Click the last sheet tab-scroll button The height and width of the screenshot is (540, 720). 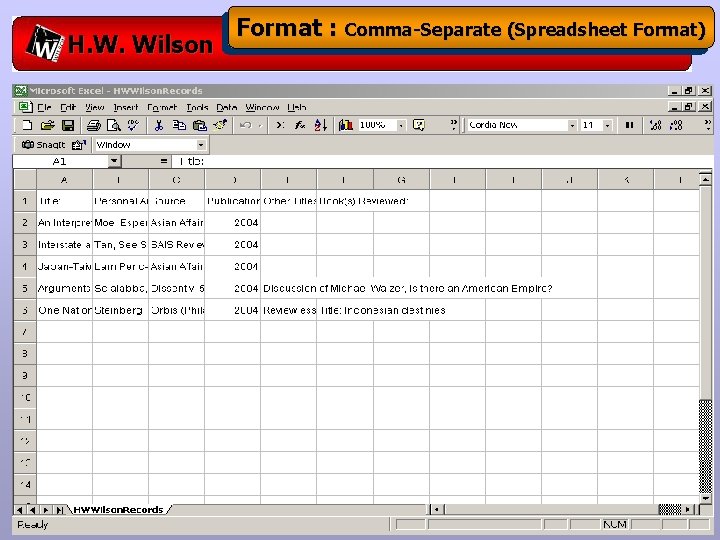coord(59,510)
